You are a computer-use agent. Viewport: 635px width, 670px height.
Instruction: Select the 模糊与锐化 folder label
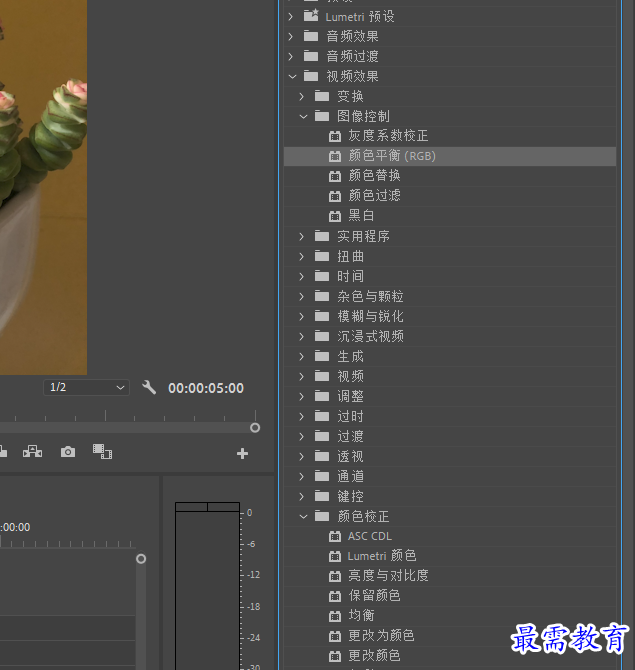click(x=370, y=316)
